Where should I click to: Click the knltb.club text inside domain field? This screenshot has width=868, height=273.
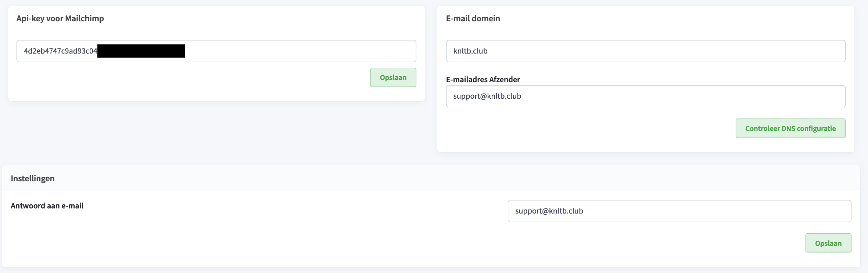470,51
